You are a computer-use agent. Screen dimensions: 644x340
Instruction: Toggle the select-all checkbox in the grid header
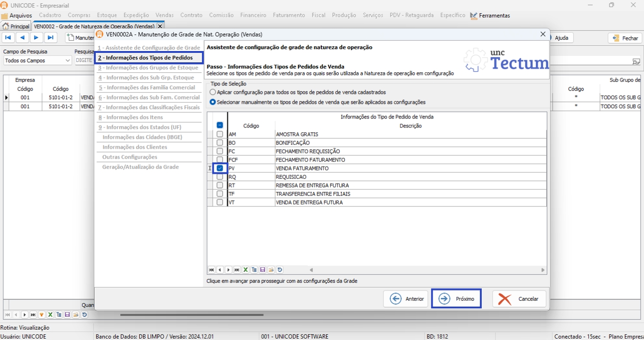coord(220,126)
